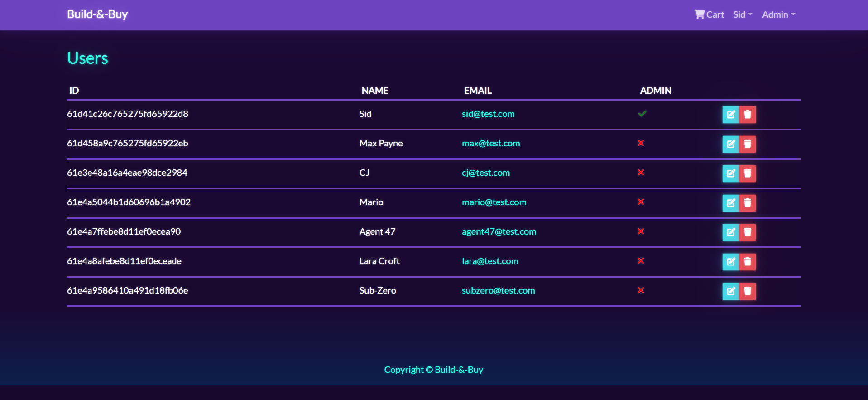868x400 pixels.
Task: Click Lara Croft's red non-admin cross
Action: pyautogui.click(x=641, y=261)
